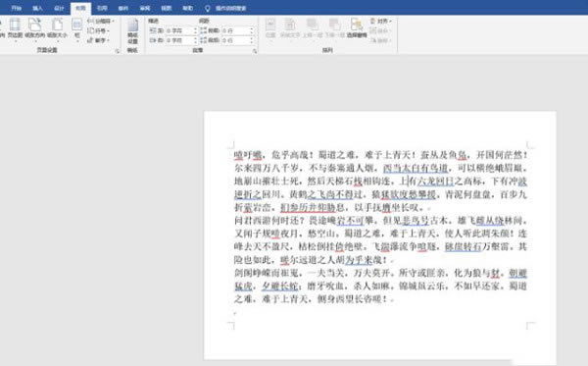
Task: Open the 选择窗格 (Selection Pane)
Action: 357,28
